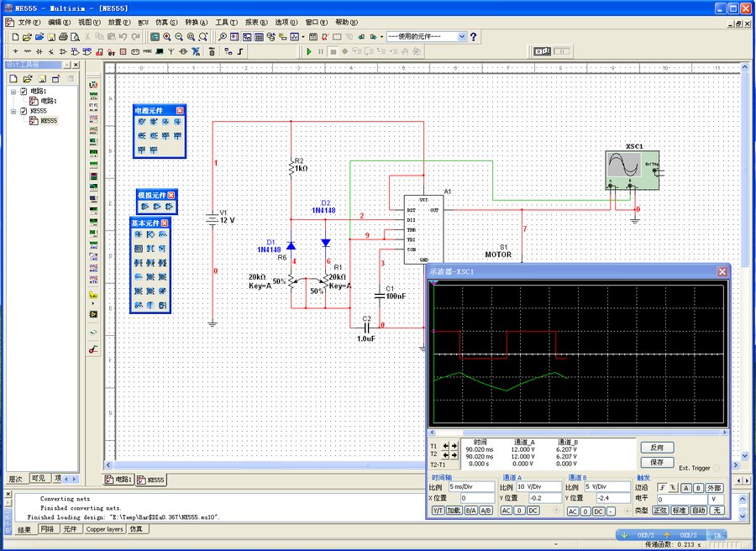Click the New file toolbar icon
Screen dimensions: 756x551
click(x=15, y=37)
